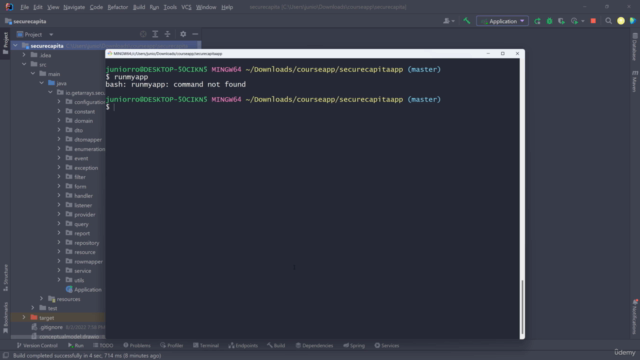Expand the .idea folder
This screenshot has height=360, width=640.
pyautogui.click(x=24, y=55)
